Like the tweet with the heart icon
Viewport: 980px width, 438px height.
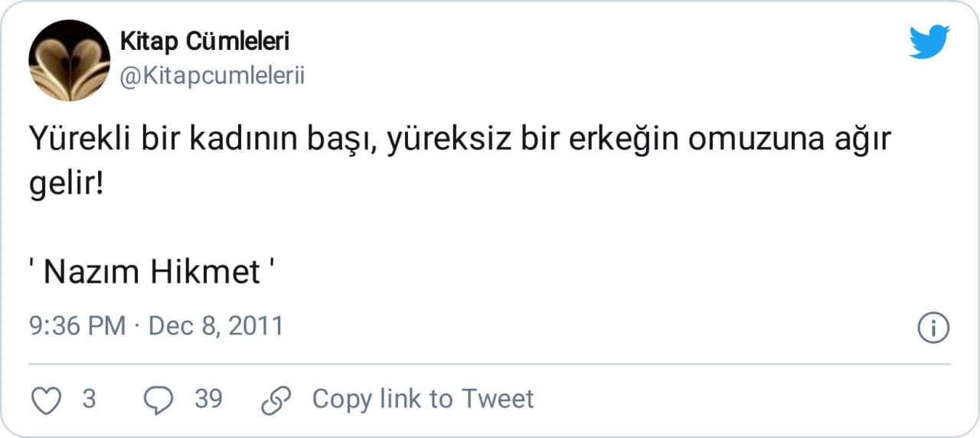tap(46, 400)
